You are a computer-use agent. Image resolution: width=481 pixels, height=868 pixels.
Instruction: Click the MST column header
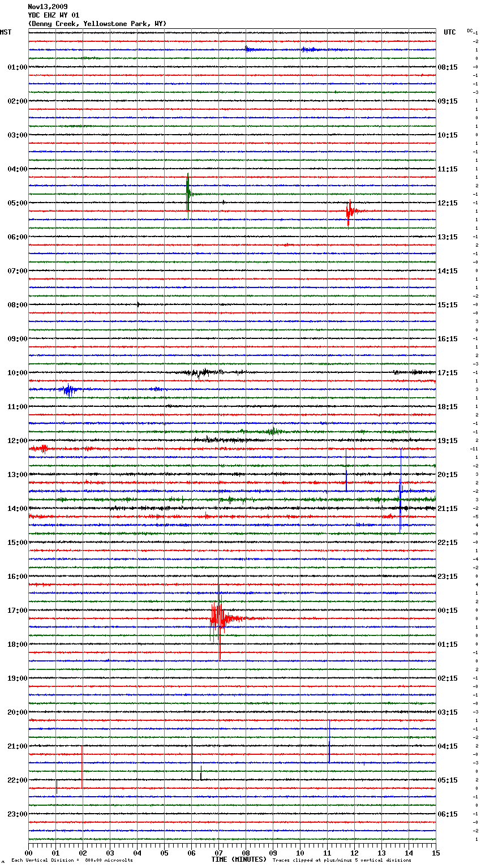[6, 32]
